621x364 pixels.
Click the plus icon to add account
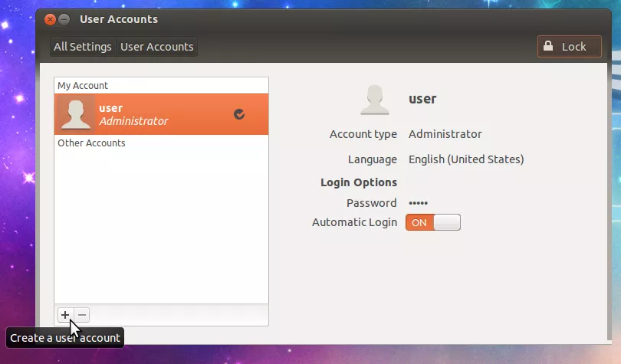point(65,315)
